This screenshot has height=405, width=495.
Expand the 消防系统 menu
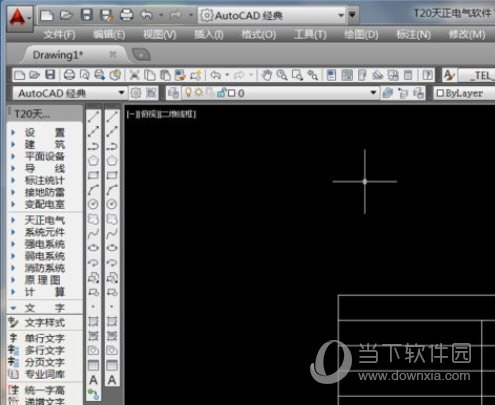tap(45, 268)
